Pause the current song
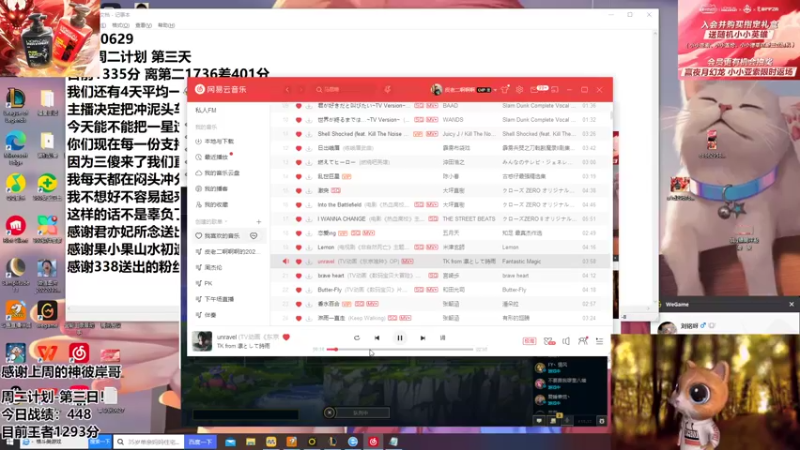Viewport: 800px width, 450px height. point(400,338)
